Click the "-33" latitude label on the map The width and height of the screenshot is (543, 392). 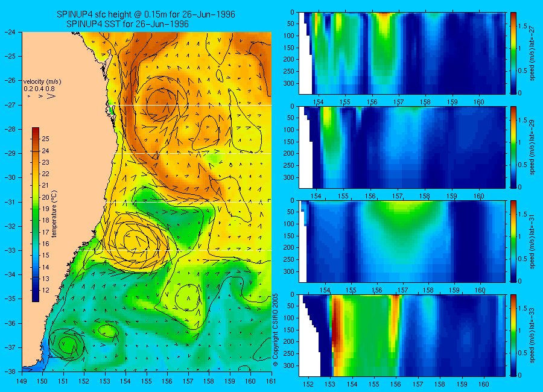tap(10, 250)
